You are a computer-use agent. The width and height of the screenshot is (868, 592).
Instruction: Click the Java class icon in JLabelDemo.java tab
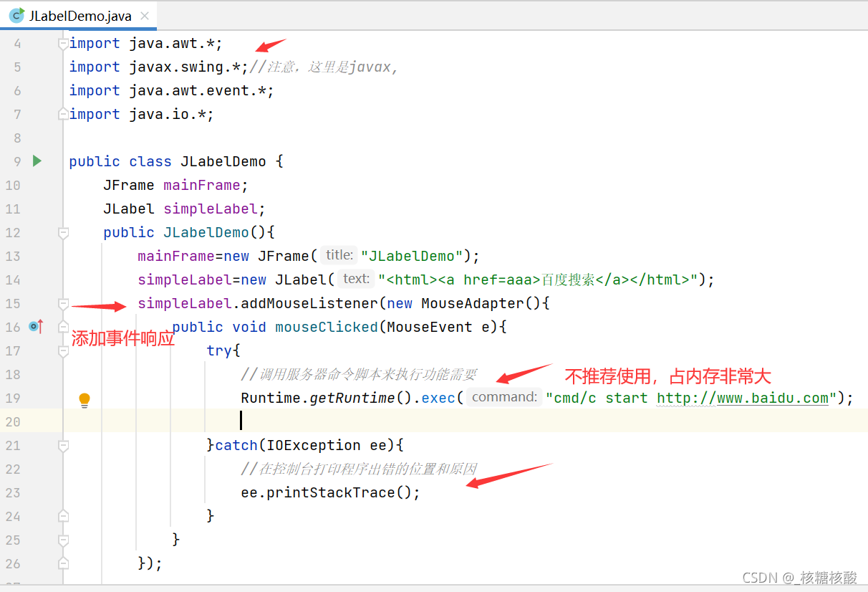click(16, 16)
